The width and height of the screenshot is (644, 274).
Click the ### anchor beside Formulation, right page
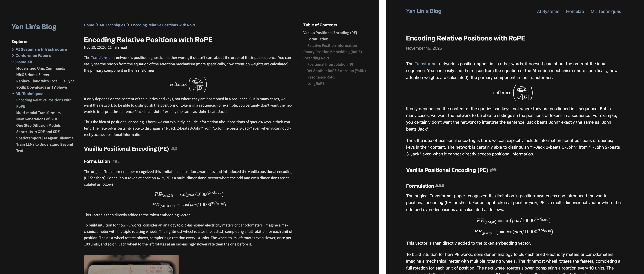(x=440, y=186)
